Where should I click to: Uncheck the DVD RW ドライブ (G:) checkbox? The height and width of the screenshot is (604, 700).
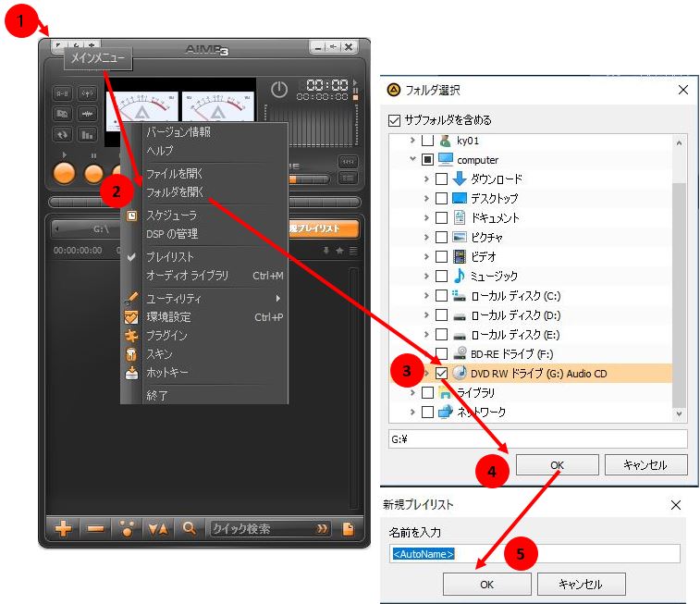pos(442,373)
